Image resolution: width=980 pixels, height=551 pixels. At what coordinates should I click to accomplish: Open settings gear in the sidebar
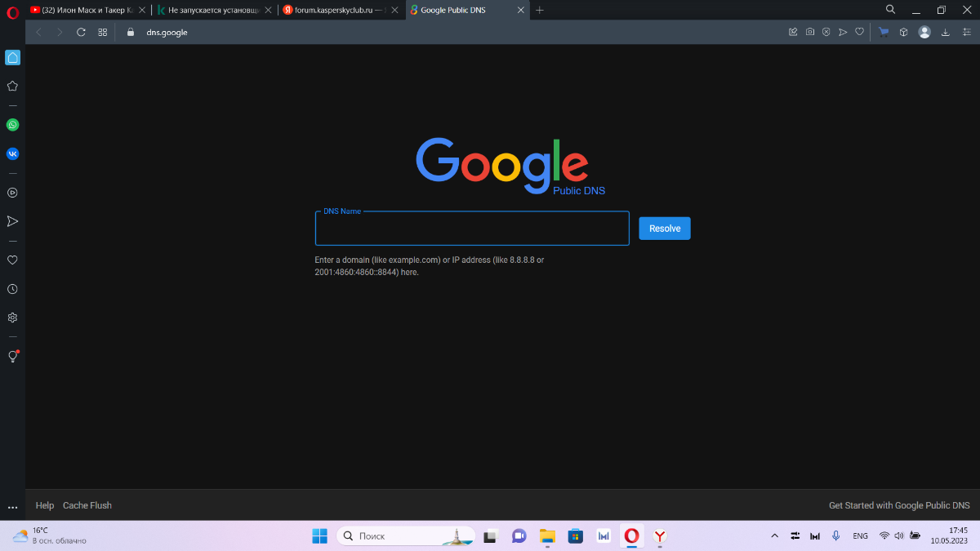tap(12, 318)
